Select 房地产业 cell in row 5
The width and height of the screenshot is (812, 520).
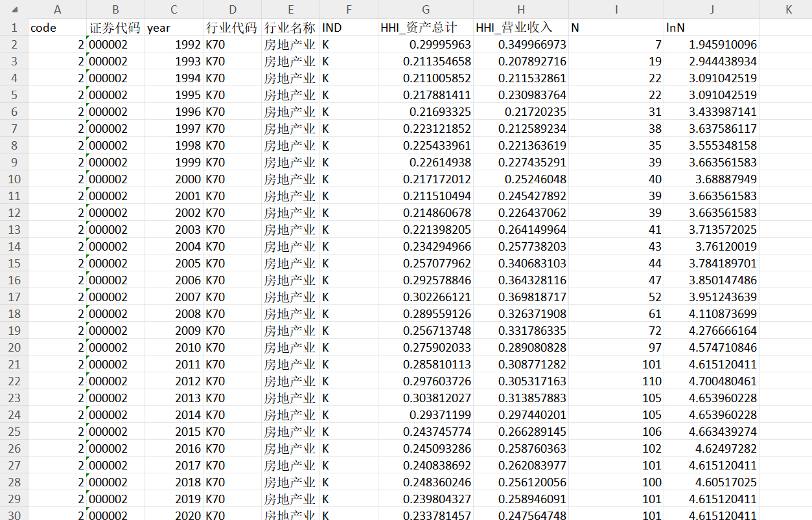coord(290,95)
